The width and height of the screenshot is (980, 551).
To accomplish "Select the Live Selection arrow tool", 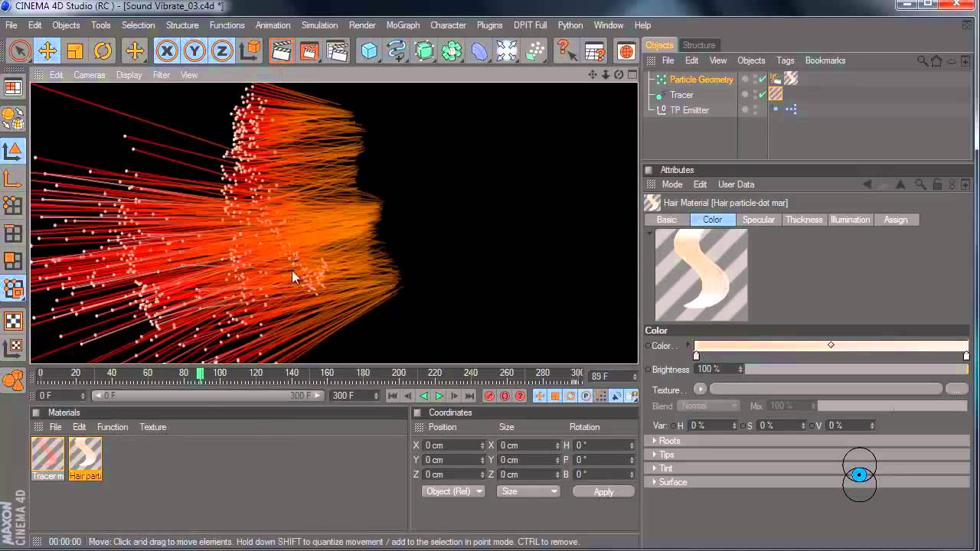I will 20,51.
